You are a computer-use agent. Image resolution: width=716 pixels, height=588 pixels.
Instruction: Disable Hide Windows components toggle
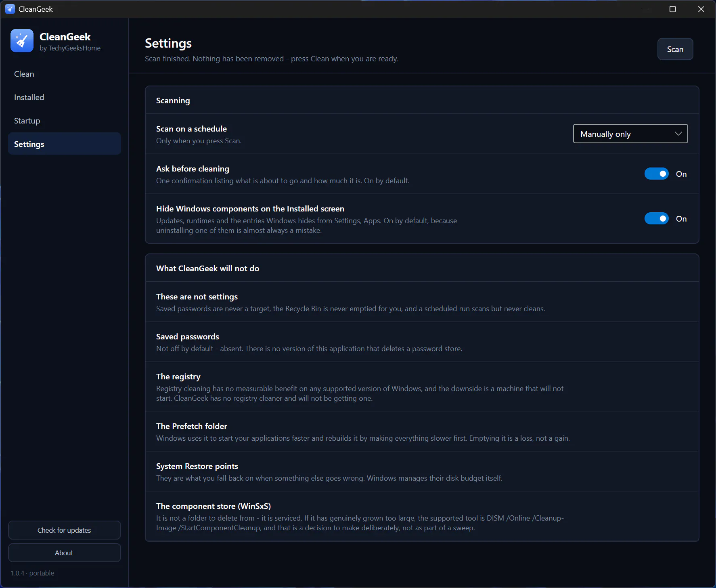[x=657, y=219]
